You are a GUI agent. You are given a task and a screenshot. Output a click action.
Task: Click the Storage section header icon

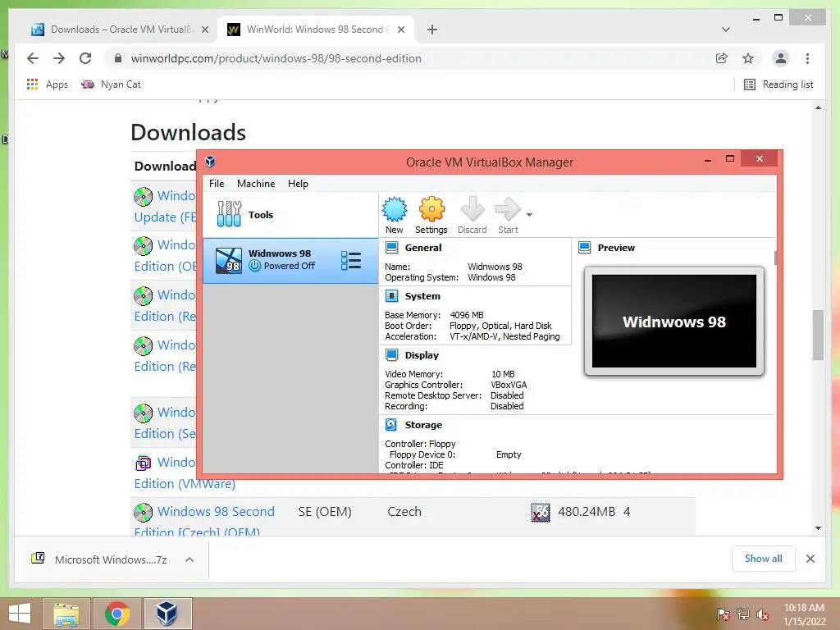[x=391, y=425]
